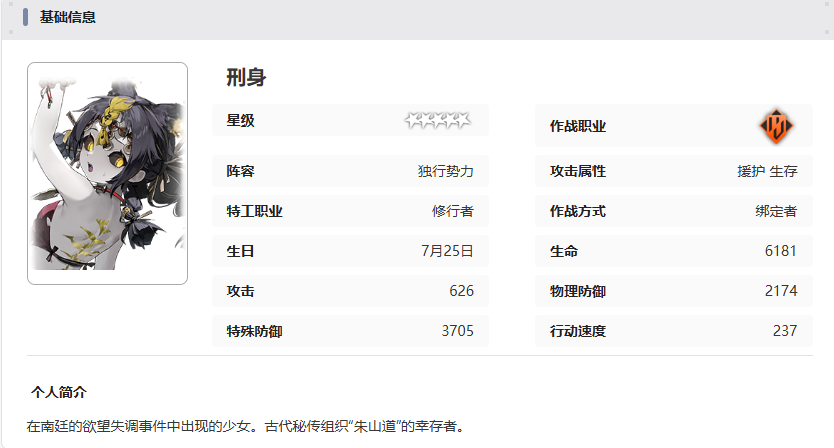The width and height of the screenshot is (834, 448).
Task: Click the 修行者 agent profession value
Action: tap(453, 211)
